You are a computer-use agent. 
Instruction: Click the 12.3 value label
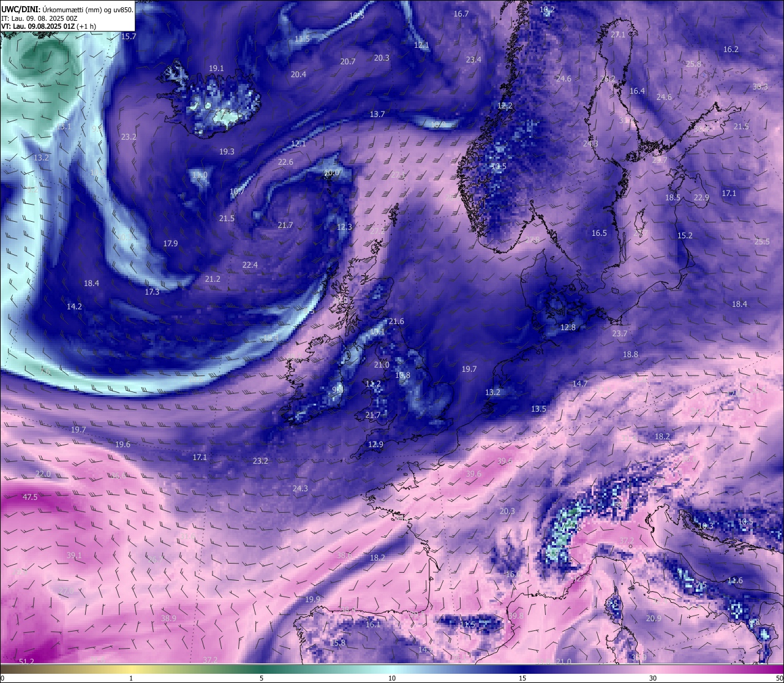pyautogui.click(x=345, y=227)
